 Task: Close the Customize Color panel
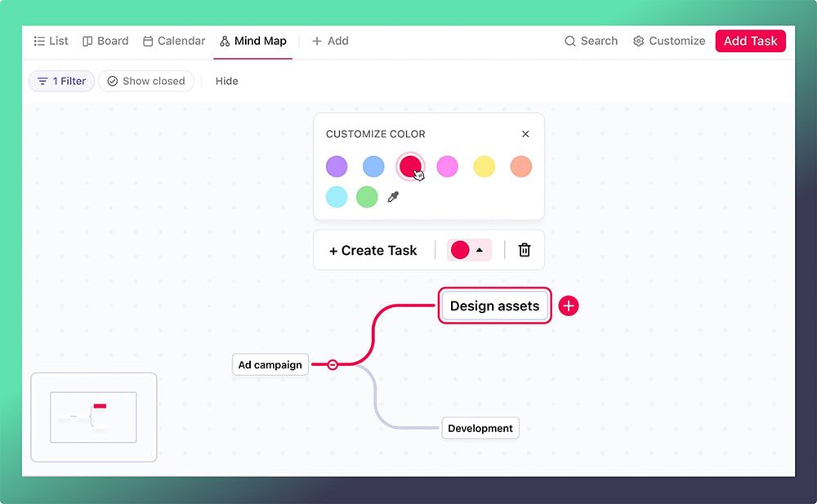point(525,134)
